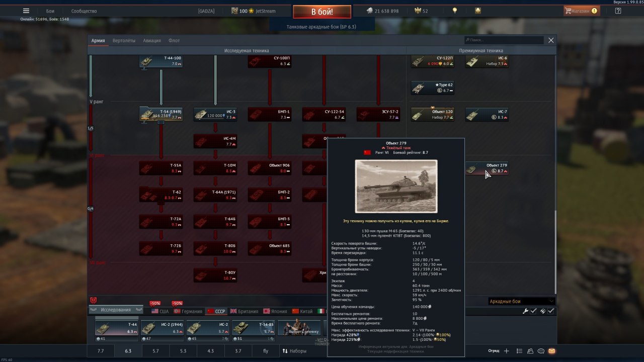Select ИС-3 heavy tank card
The height and width of the screenshot is (362, 644).
pyautogui.click(x=215, y=114)
